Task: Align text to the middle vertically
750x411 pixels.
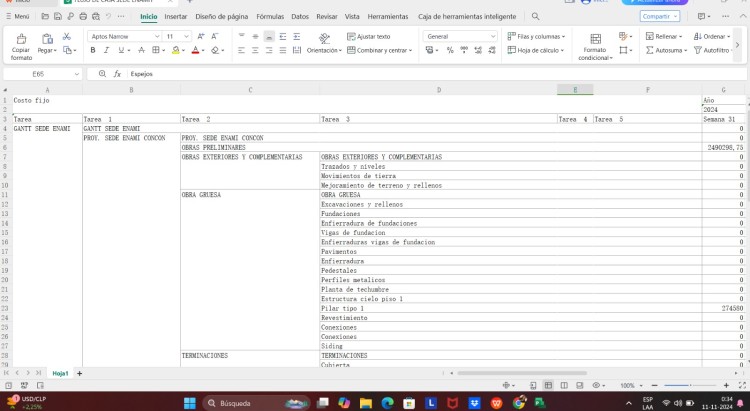Action: [x=255, y=36]
